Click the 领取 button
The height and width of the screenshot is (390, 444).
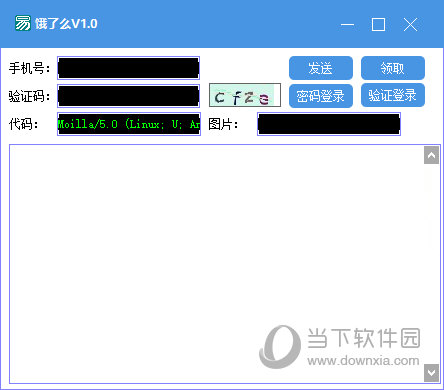coord(393,68)
